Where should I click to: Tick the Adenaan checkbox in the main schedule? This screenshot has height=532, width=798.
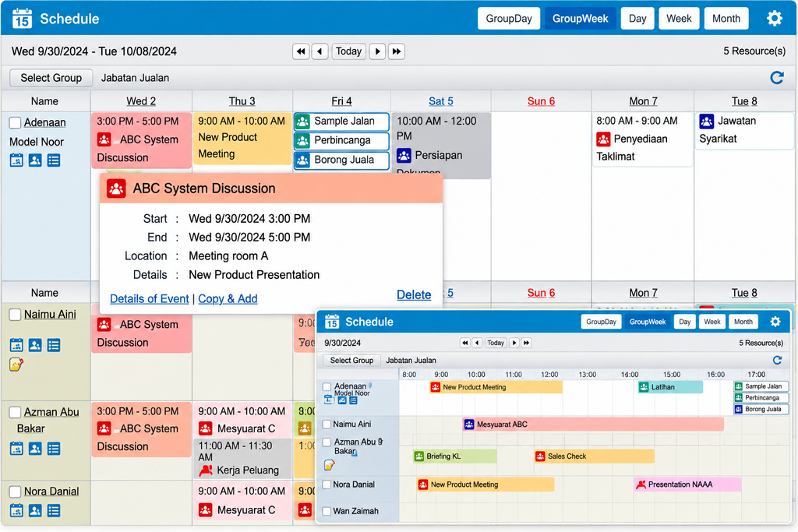click(16, 122)
